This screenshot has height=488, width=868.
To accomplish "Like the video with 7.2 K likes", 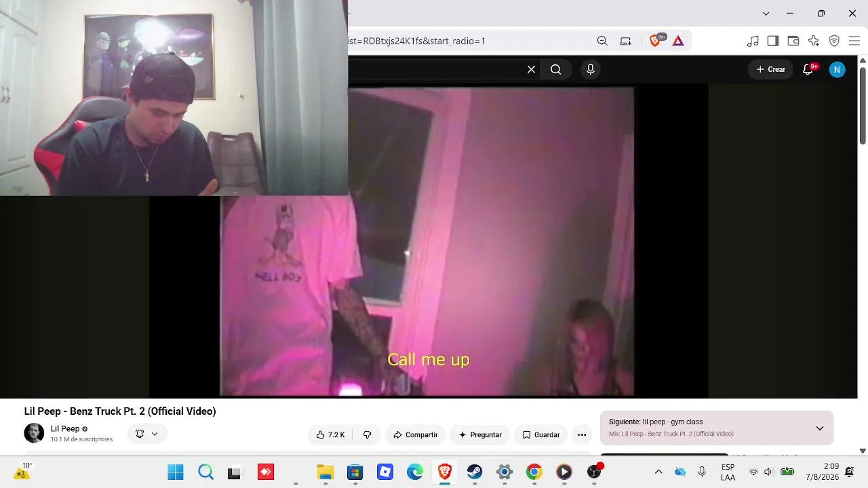I will pyautogui.click(x=330, y=434).
